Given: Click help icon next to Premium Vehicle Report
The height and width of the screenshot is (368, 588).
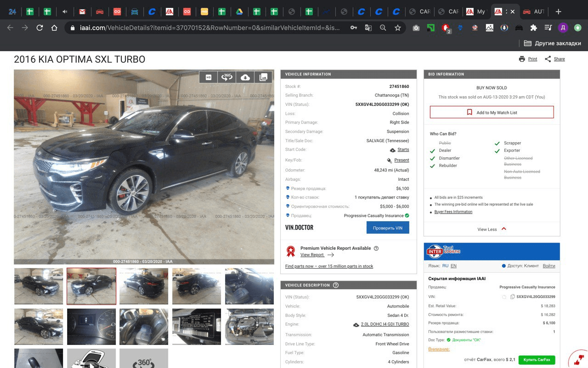Looking at the screenshot, I should pos(376,248).
